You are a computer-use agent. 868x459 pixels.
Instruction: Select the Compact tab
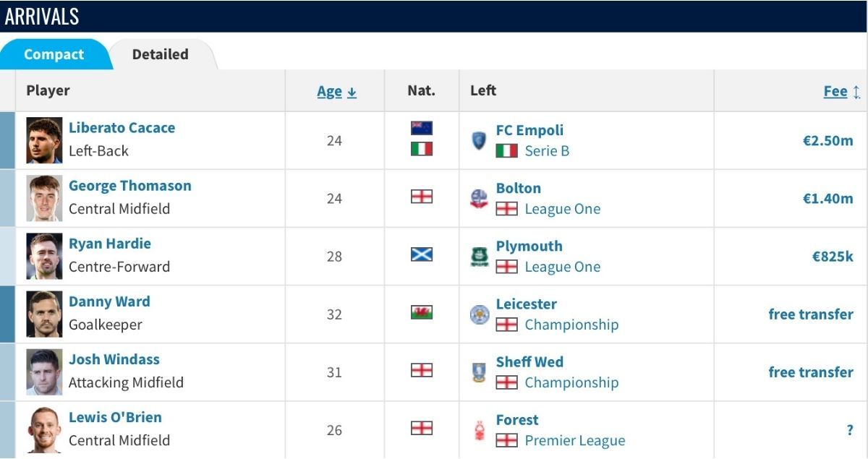pyautogui.click(x=54, y=54)
